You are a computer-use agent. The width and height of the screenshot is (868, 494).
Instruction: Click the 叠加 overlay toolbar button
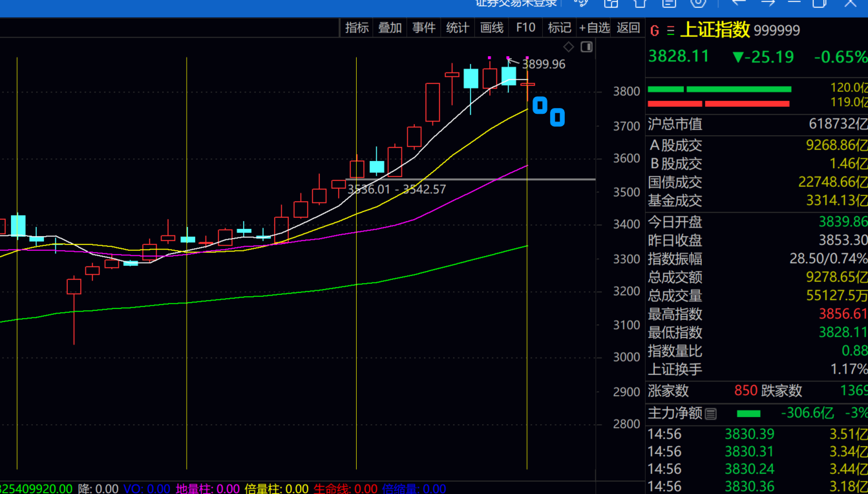click(x=390, y=28)
